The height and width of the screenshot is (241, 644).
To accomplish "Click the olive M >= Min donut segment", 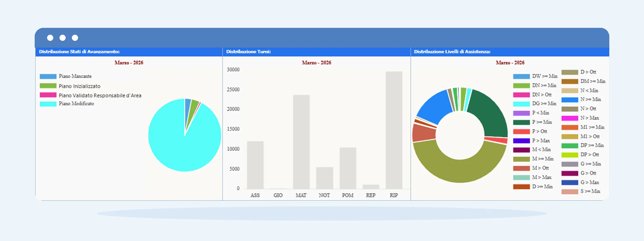I will click(x=460, y=171).
